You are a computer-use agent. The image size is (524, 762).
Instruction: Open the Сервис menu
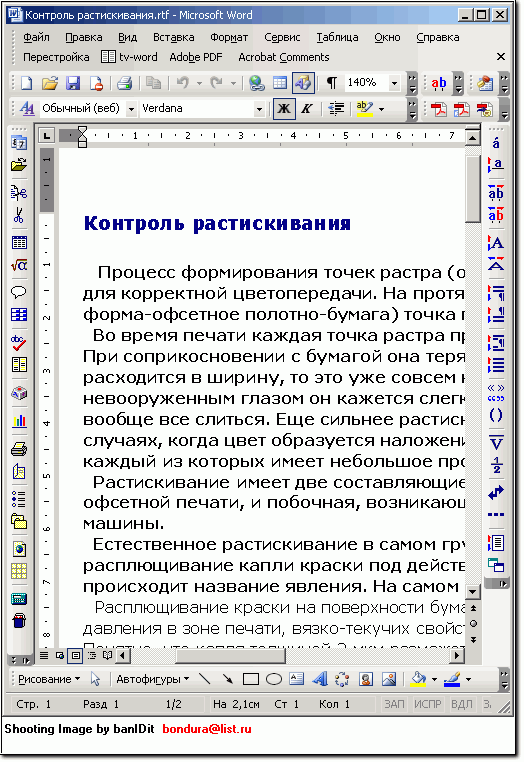pos(282,37)
